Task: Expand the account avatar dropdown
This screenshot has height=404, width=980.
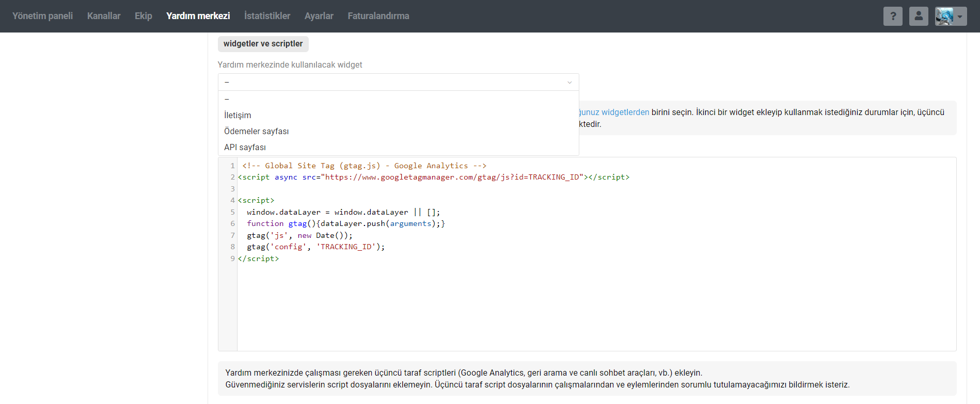Action: click(951, 16)
